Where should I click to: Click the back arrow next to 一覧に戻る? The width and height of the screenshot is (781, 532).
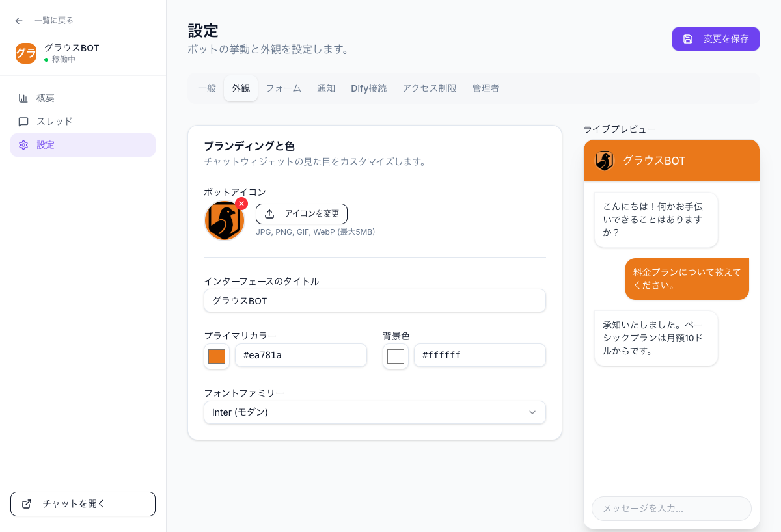(x=18, y=20)
